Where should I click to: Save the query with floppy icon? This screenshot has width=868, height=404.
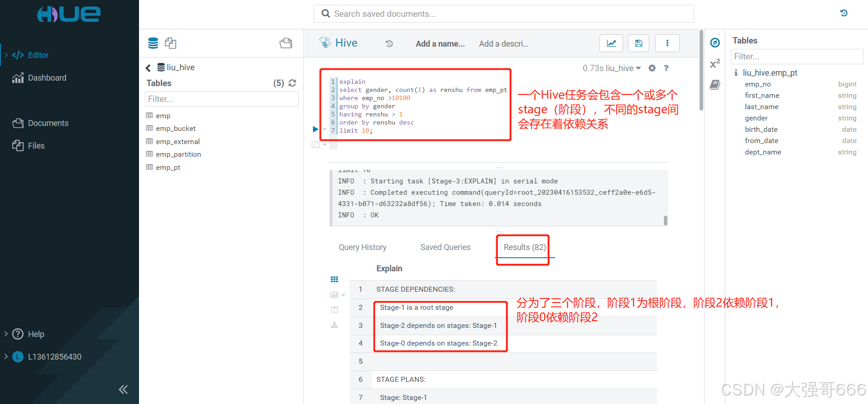coord(638,43)
